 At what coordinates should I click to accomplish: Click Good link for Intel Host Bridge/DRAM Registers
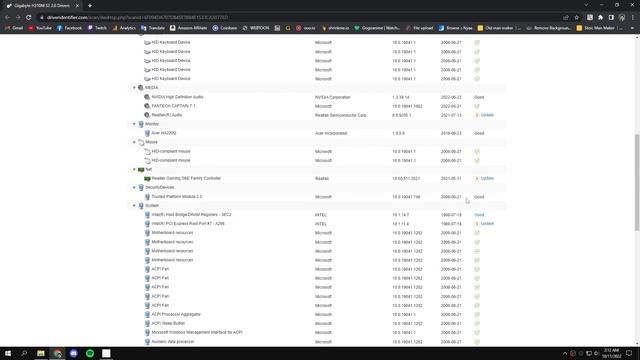[479, 215]
